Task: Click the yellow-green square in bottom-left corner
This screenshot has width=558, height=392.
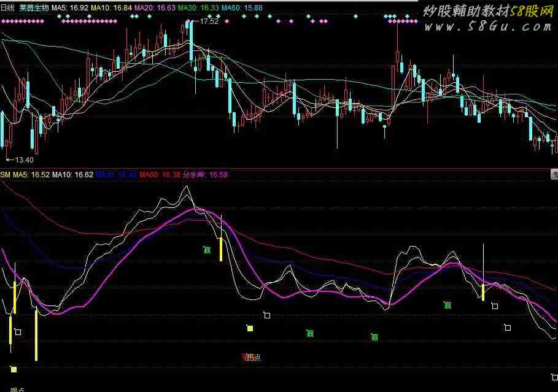Action: pos(14,369)
